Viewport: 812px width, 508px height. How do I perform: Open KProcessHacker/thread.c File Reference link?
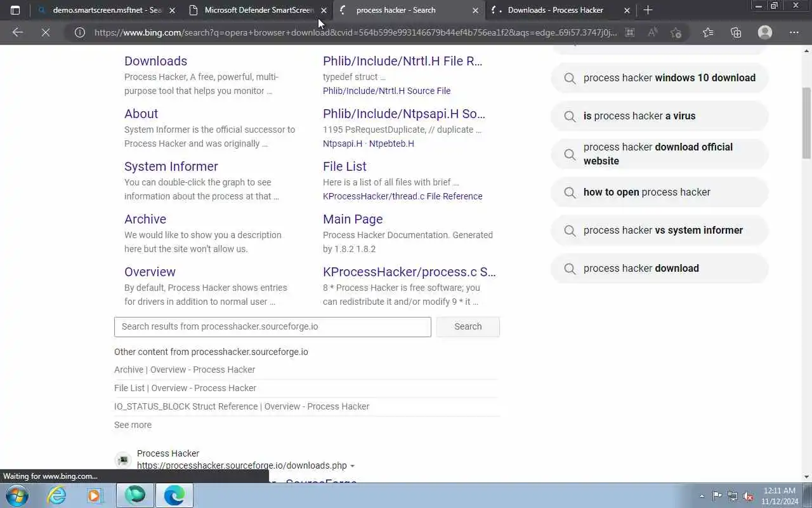(x=403, y=196)
